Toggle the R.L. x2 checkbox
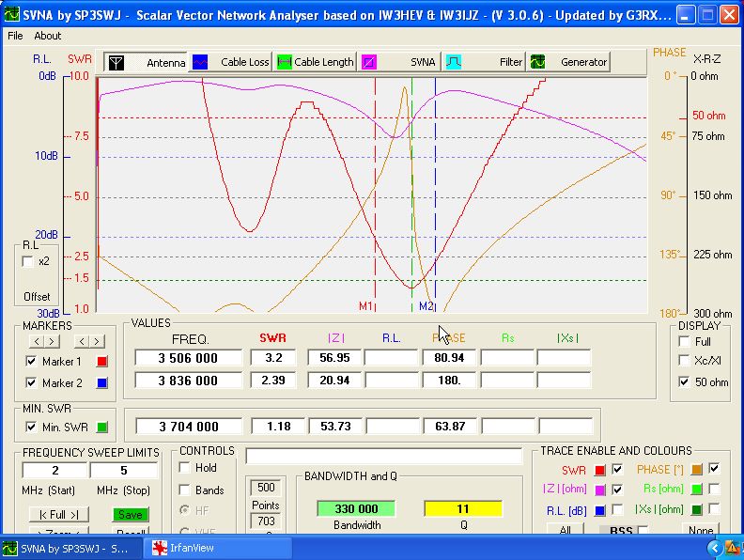 click(x=28, y=261)
